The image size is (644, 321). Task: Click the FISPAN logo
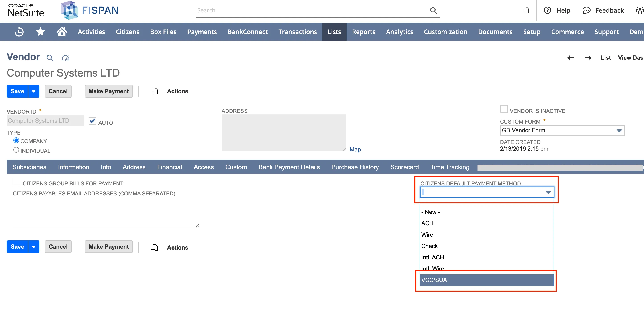pos(90,10)
